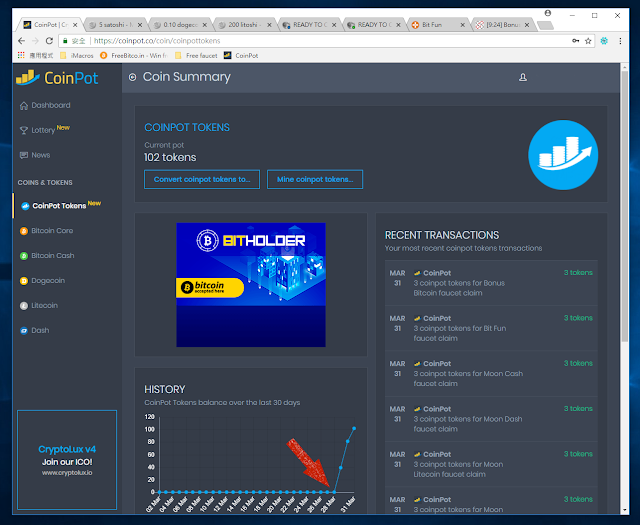Open iMacros bookmark folder
640x525 pixels.
click(x=77, y=55)
